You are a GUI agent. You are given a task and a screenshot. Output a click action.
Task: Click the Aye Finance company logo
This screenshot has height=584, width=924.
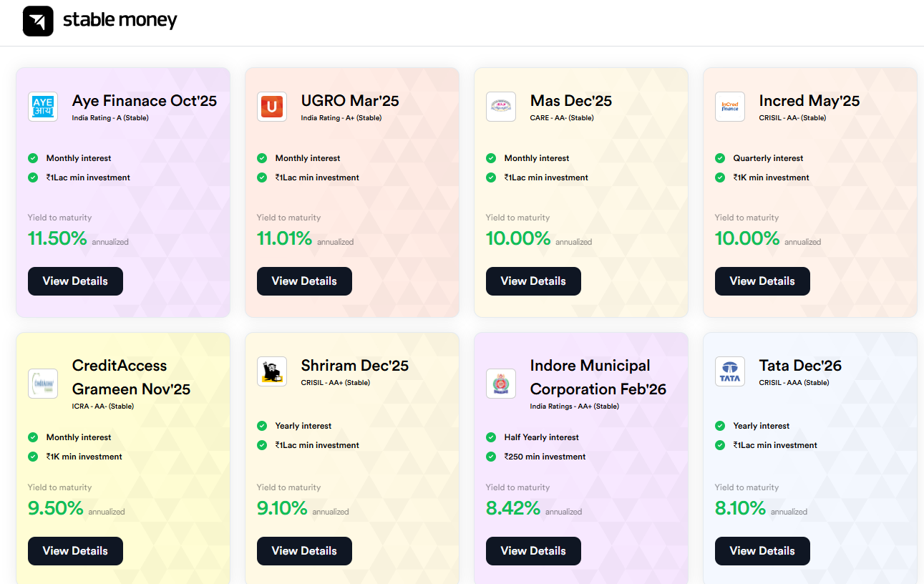point(43,107)
